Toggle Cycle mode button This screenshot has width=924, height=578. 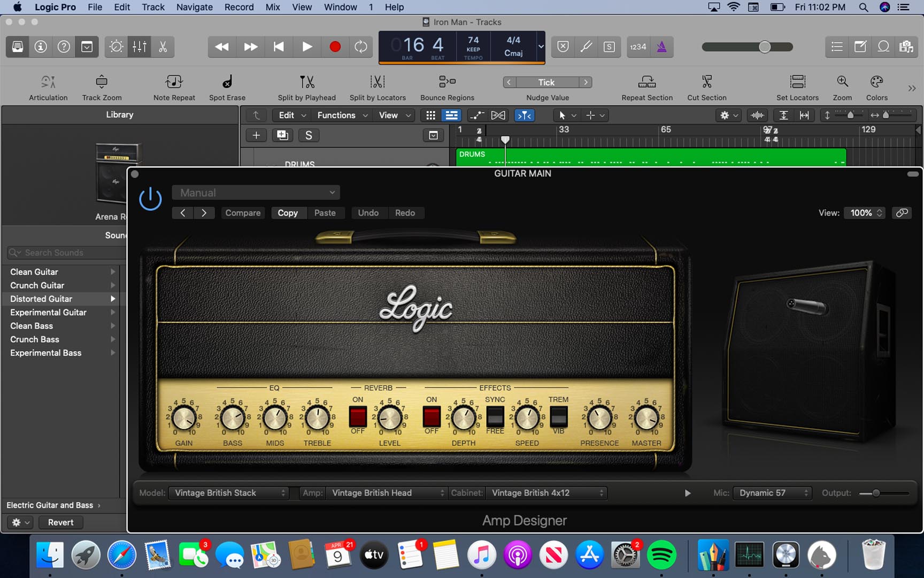(x=361, y=47)
